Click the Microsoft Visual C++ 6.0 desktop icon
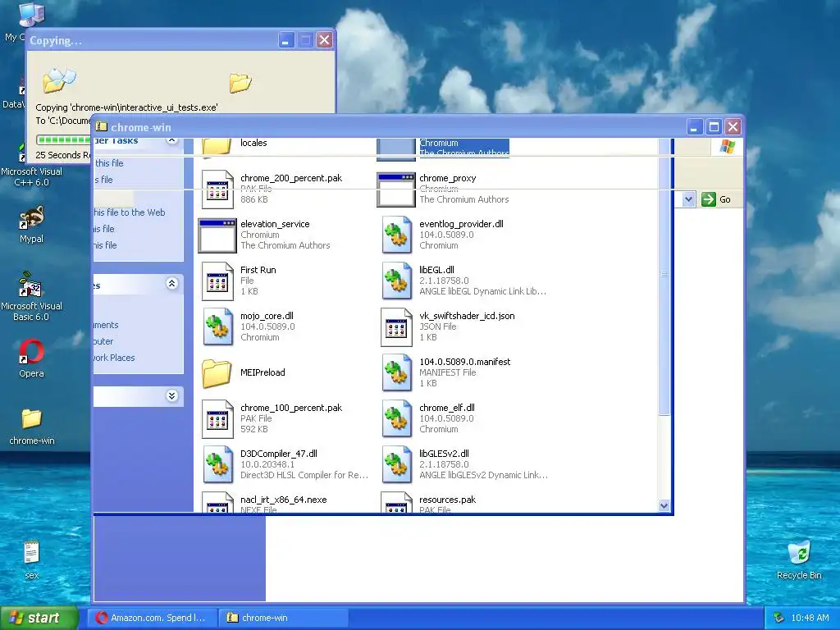This screenshot has height=630, width=840. point(22,152)
